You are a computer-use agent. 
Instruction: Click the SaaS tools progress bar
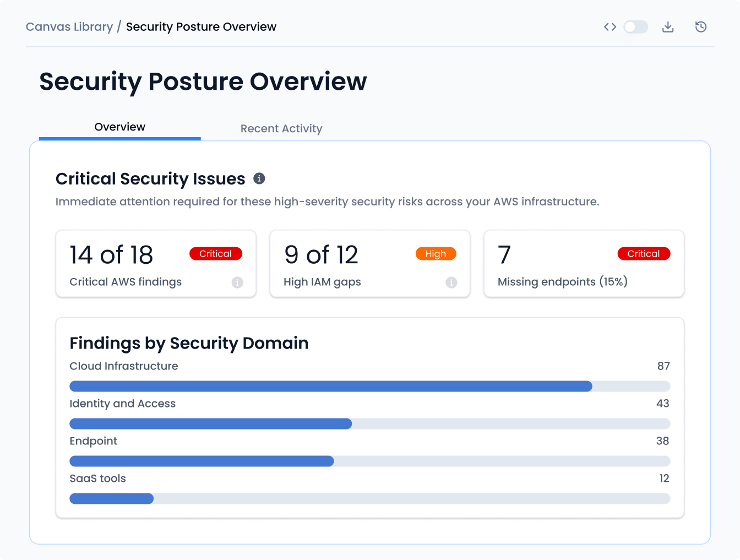369,499
